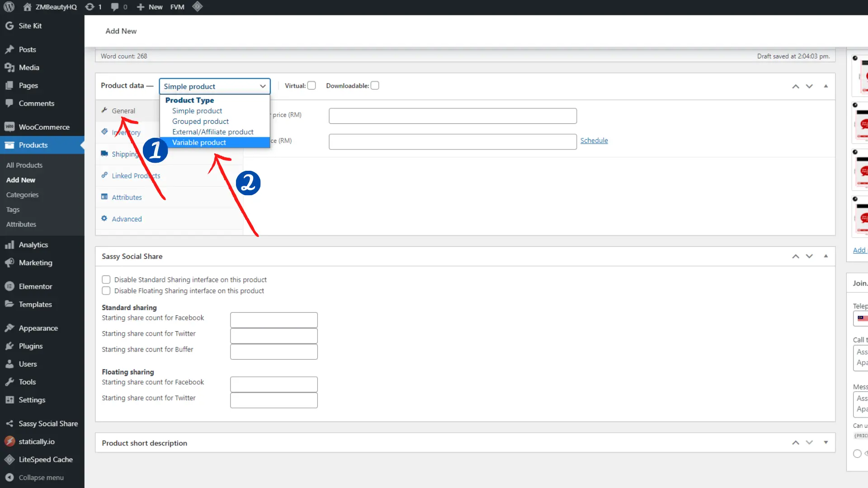Open the ZMBeautyHQ site home icon
The image size is (868, 488).
pyautogui.click(x=27, y=7)
